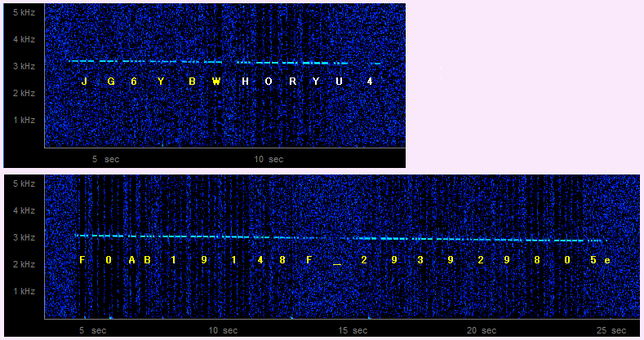This screenshot has width=644, height=340.
Task: Click the 15 sec mark on lower spectrogram
Action: (x=353, y=330)
